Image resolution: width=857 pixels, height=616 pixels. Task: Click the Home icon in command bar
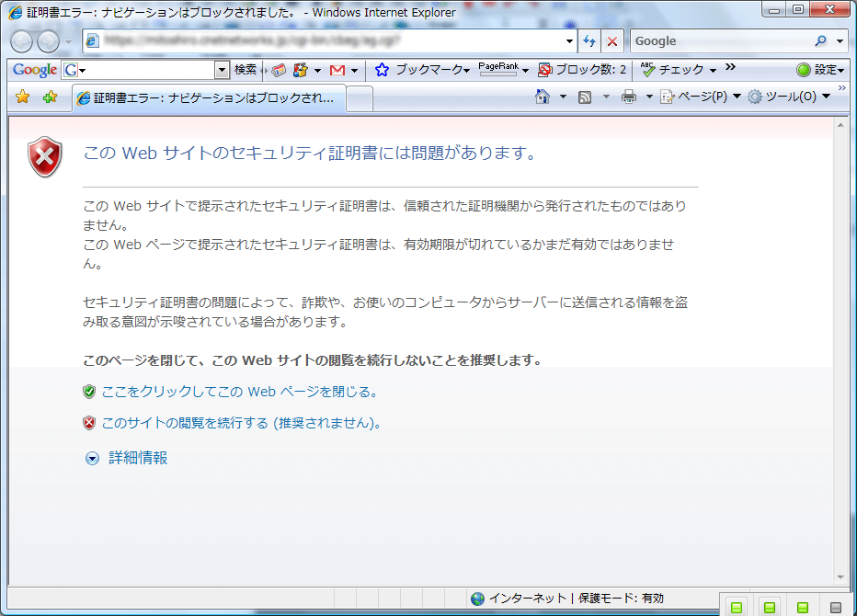pyautogui.click(x=543, y=97)
